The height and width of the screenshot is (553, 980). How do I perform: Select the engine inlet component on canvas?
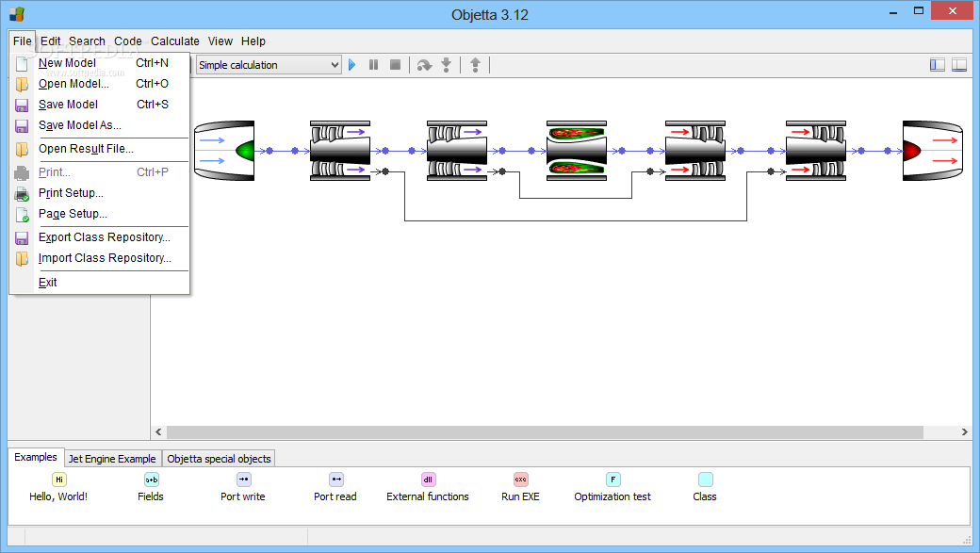224,151
